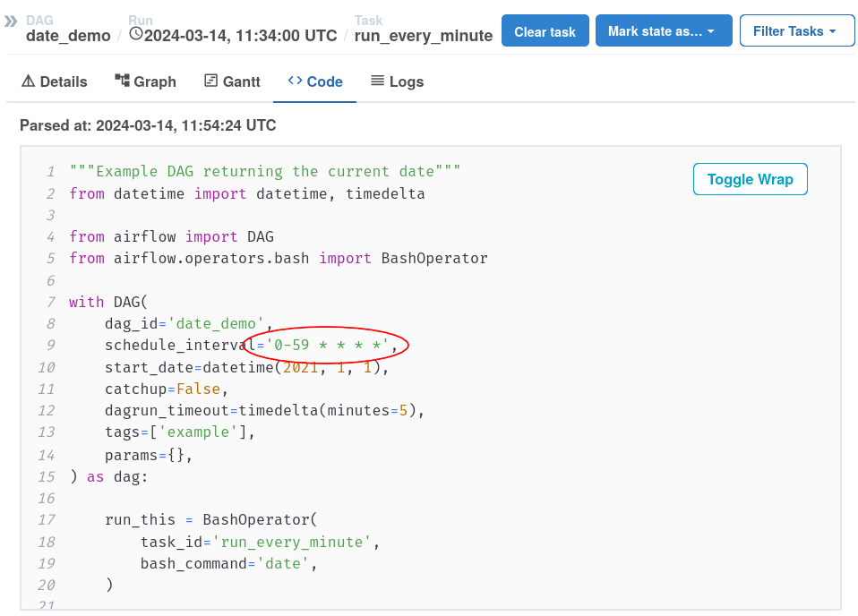Click the double chevron icon beside DAG
Viewport: 858px width, 616px height.
pos(11,21)
